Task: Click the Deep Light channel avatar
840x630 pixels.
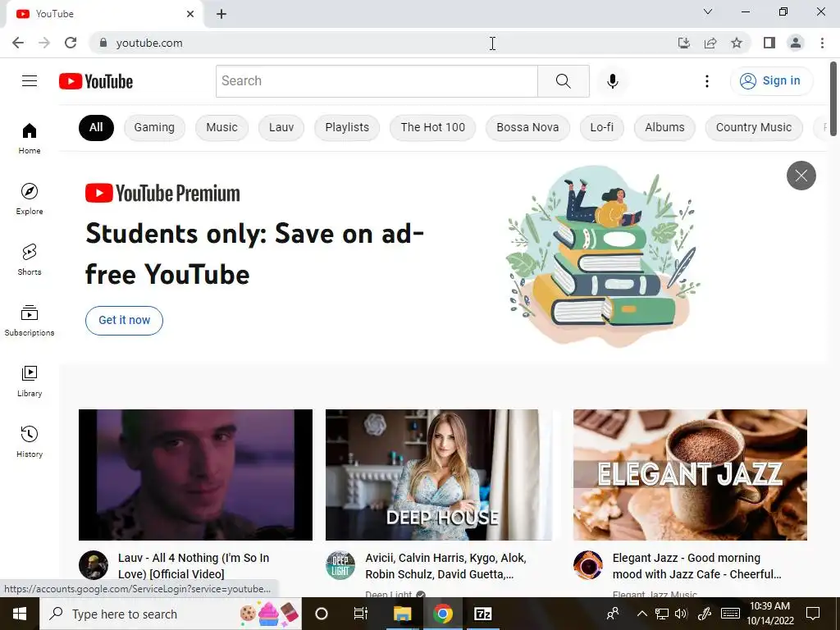Action: coord(340,565)
